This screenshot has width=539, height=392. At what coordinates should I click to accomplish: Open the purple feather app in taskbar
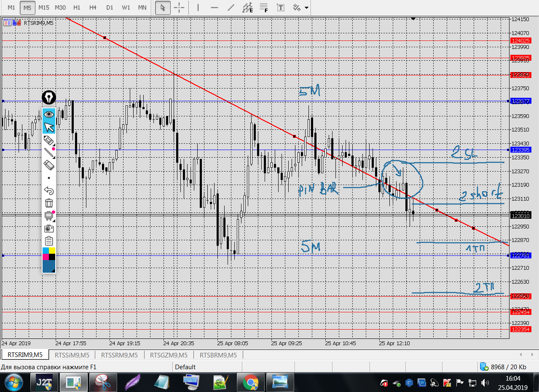132,383
